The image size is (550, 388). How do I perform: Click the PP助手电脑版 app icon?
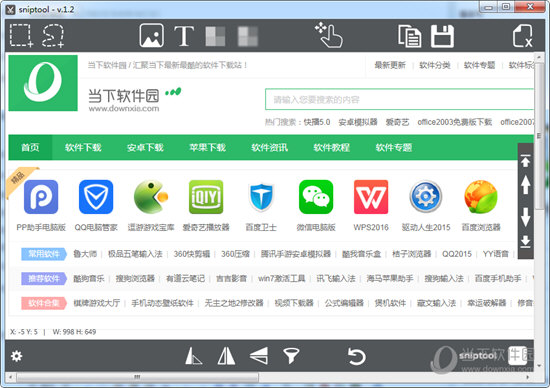[x=41, y=197]
